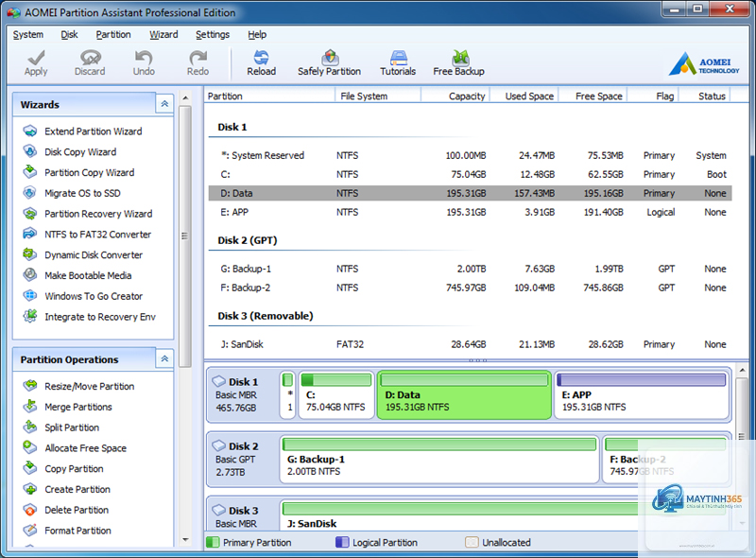Click Unallocated legend swatch
Screen dimensions: 756x558
pyautogui.click(x=472, y=542)
